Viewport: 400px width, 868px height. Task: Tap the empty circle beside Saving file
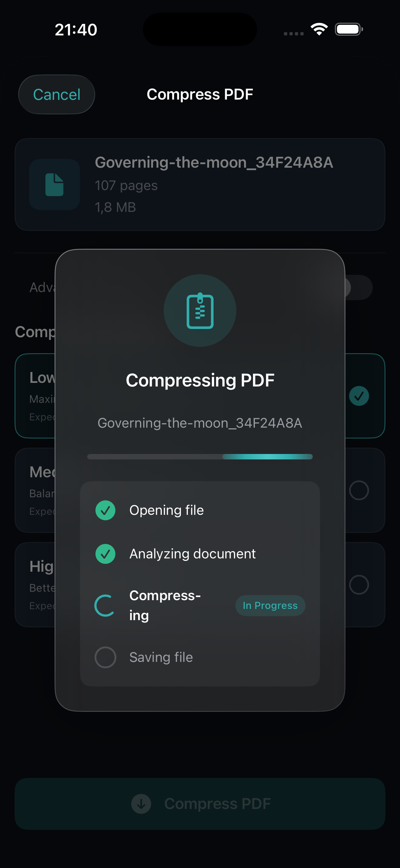pos(105,657)
